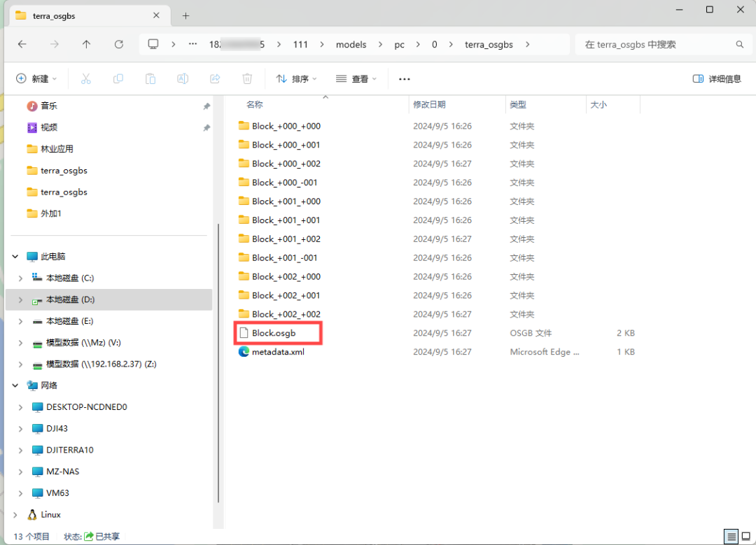756x545 pixels.
Task: Expand the MZ-NAS network node
Action: tap(20, 472)
